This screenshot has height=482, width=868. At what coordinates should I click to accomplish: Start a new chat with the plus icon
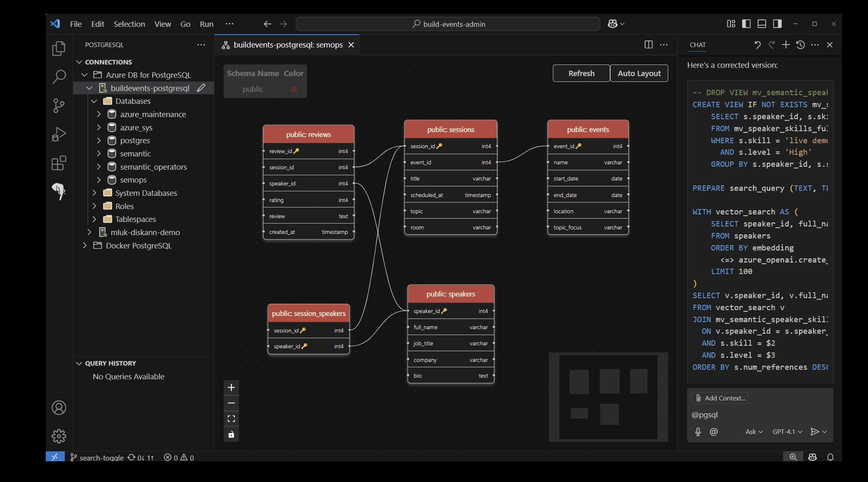[x=786, y=44]
